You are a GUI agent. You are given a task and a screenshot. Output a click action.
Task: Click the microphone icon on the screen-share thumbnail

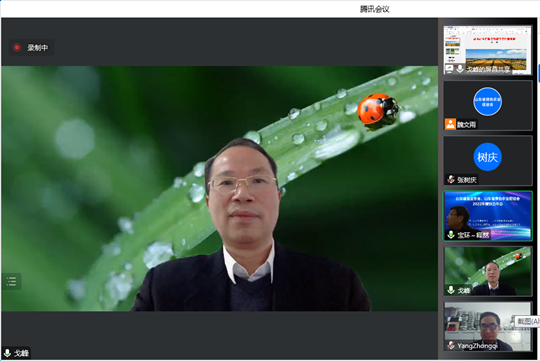460,68
